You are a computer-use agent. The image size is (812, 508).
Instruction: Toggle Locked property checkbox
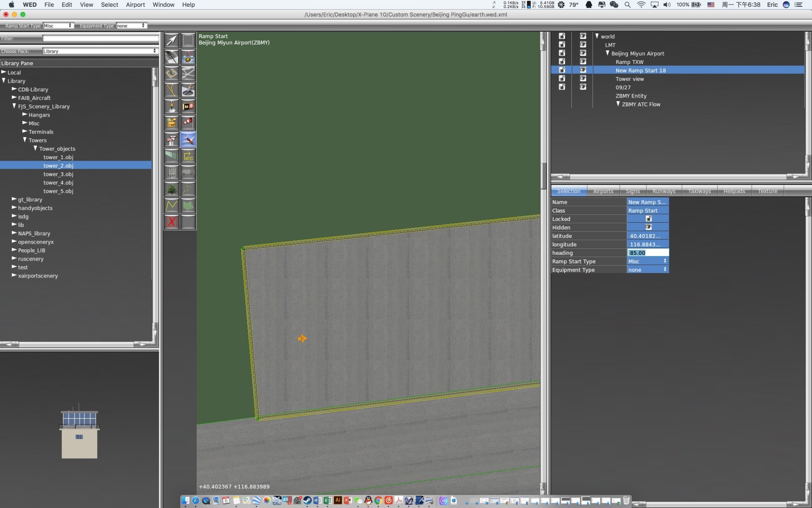point(649,219)
